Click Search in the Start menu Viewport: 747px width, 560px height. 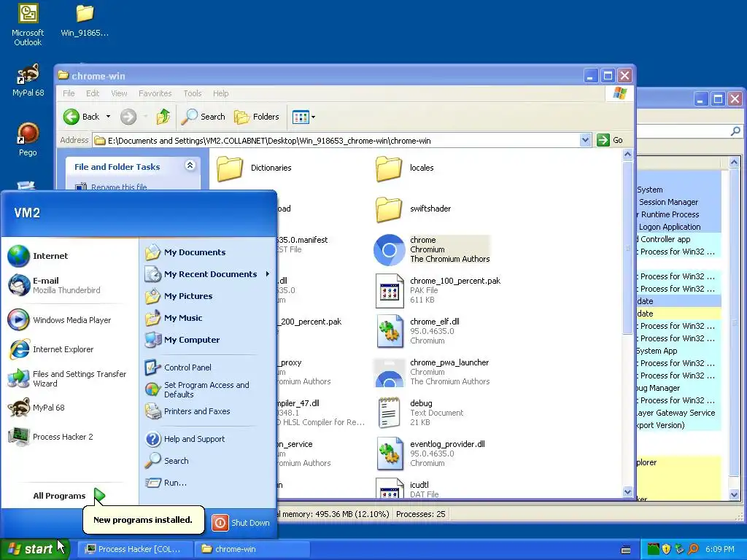pyautogui.click(x=167, y=461)
